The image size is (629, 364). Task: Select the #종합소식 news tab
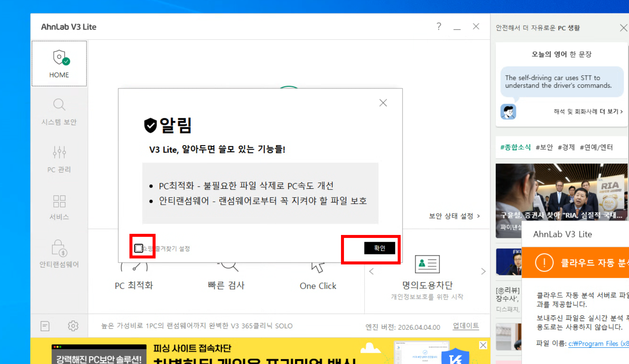point(515,147)
